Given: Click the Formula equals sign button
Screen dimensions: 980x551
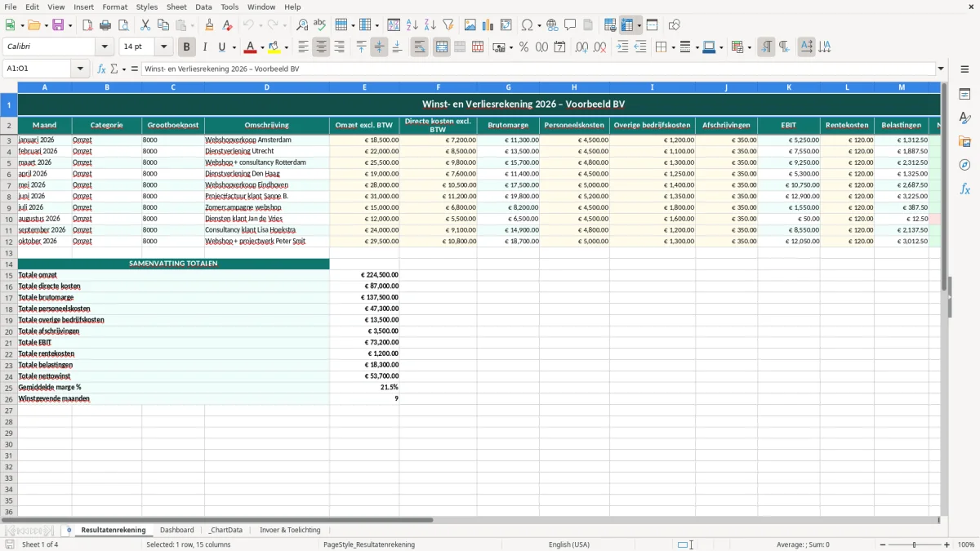Looking at the screenshot, I should 135,69.
